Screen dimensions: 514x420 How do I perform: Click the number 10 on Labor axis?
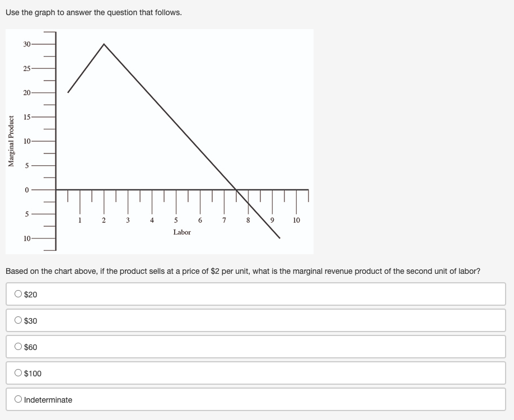click(296, 220)
